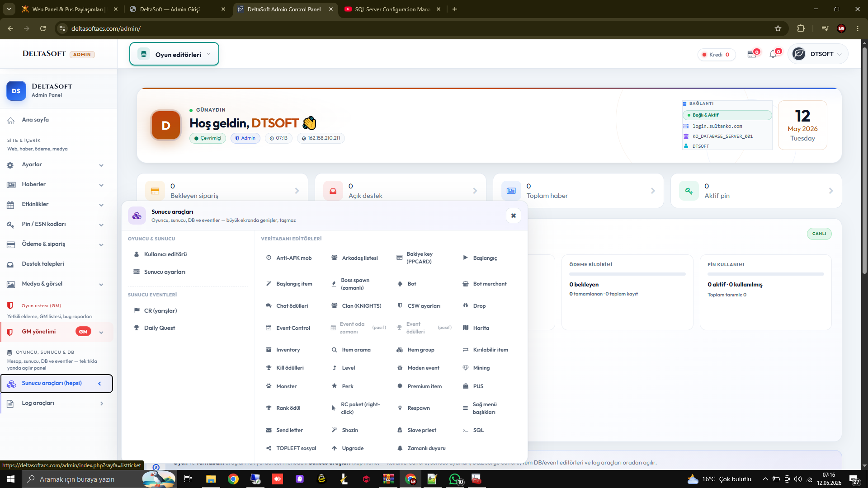Open the Oyun editörleri dropdown
Image resolution: width=868 pixels, height=488 pixels.
[174, 54]
